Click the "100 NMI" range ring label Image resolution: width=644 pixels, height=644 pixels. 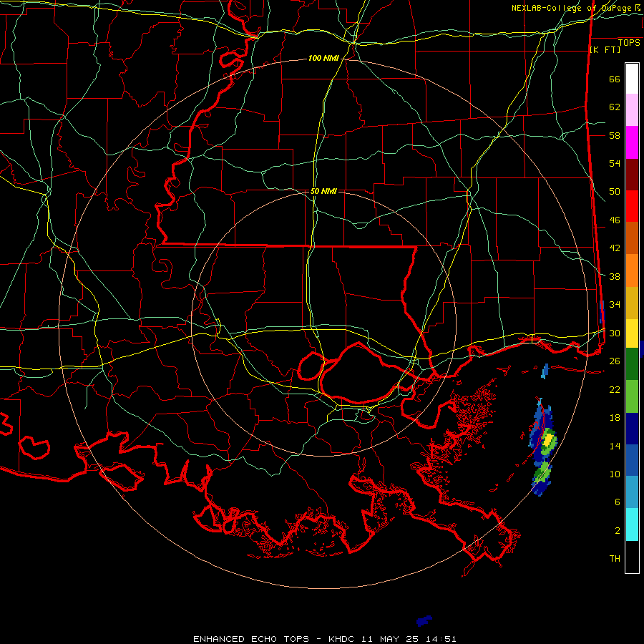[323, 59]
